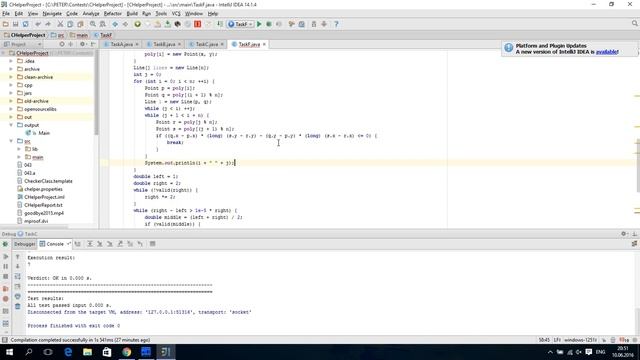Screen dimensions: 640x360
Task: Close the TaskF.java tab
Action: coord(264,44)
